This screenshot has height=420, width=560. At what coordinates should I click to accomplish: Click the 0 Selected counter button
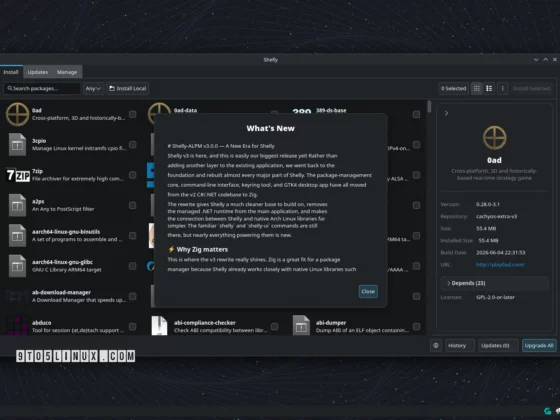453,89
